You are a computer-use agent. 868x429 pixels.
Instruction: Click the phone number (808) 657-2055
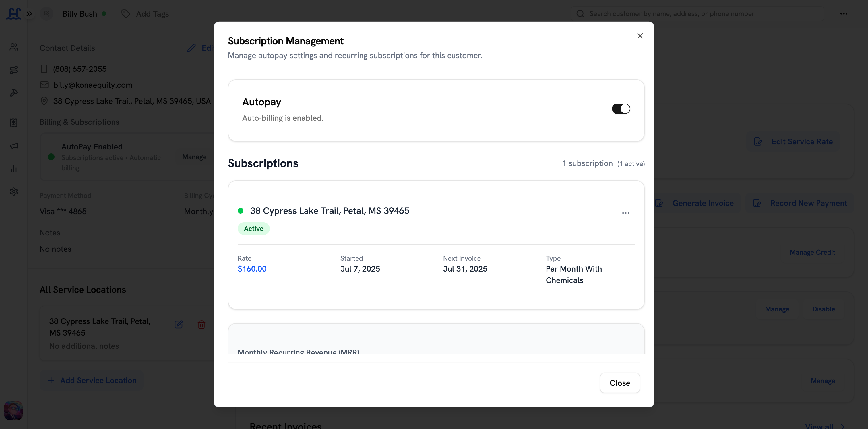pos(80,69)
